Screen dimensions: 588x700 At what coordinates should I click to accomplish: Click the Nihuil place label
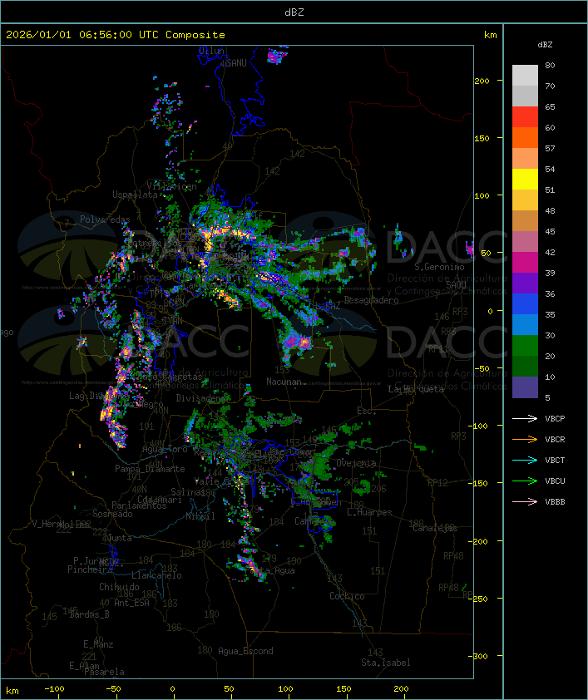tap(200, 516)
